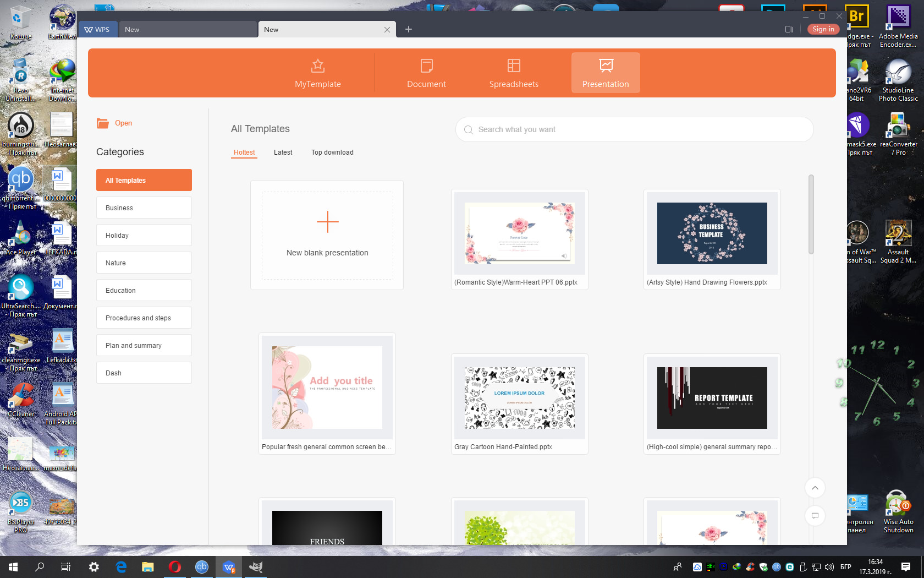Open the WPS home tab

click(97, 30)
